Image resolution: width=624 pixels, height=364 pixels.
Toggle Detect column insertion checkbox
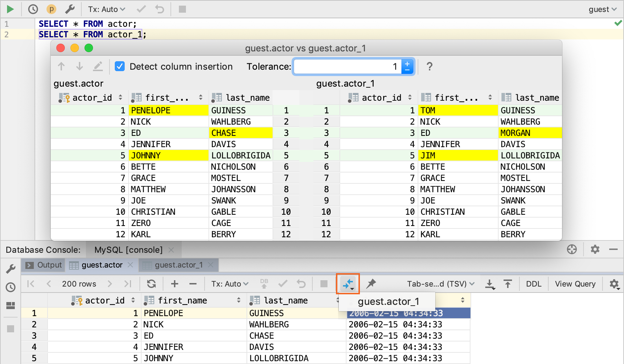[x=120, y=67]
